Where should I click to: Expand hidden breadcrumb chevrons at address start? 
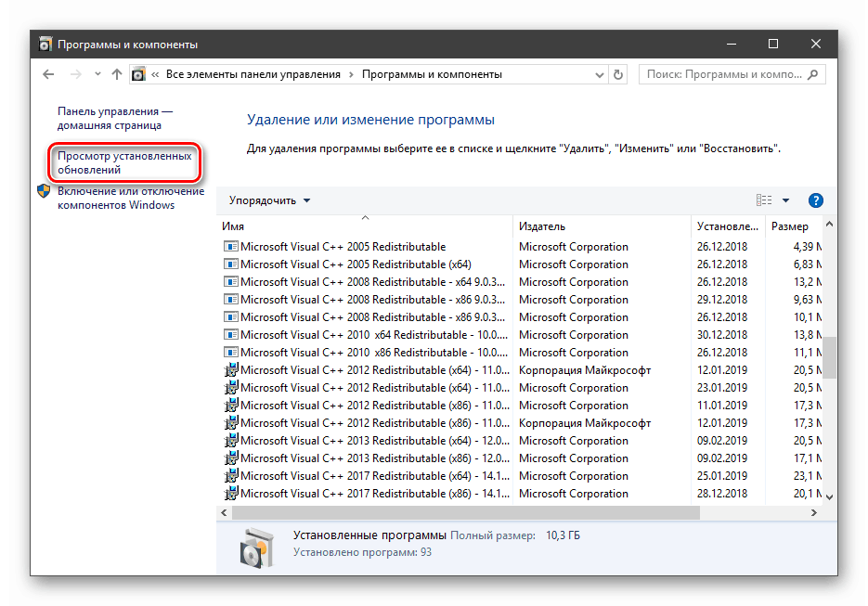pos(156,75)
